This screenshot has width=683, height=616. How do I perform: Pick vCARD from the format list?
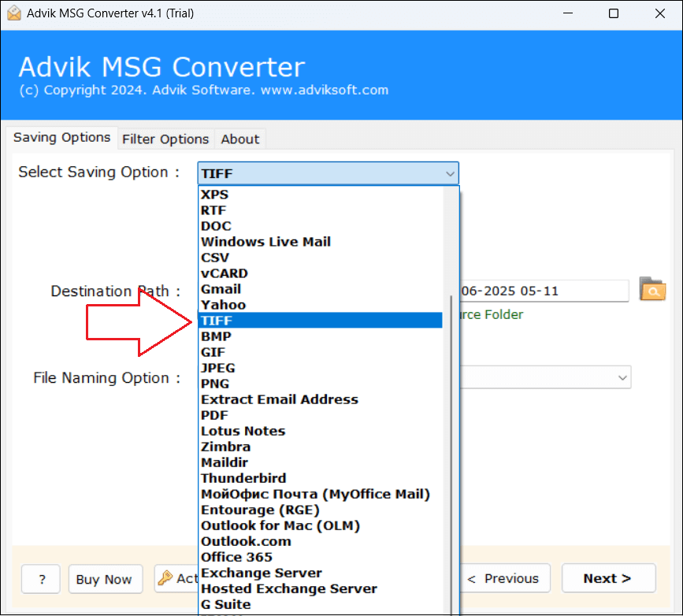(320, 273)
